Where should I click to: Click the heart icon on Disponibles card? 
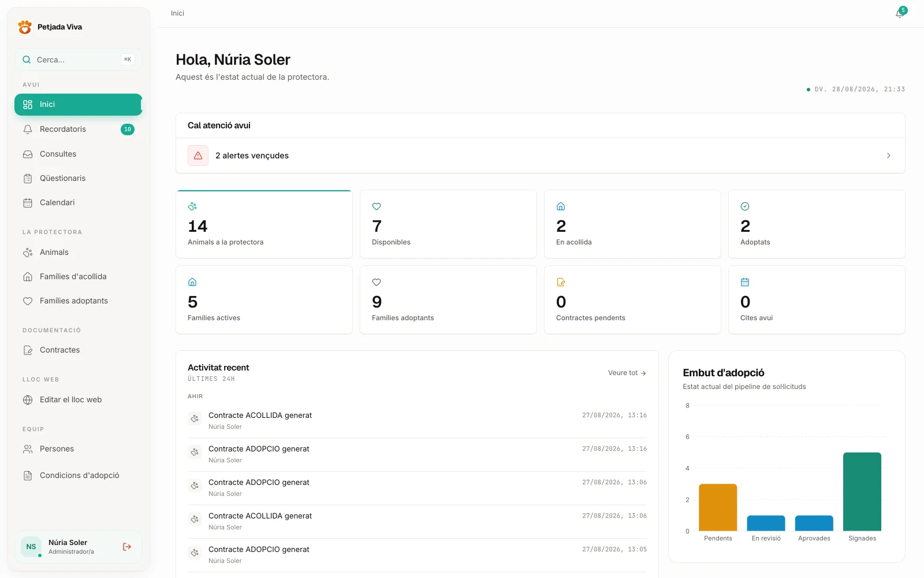point(377,206)
